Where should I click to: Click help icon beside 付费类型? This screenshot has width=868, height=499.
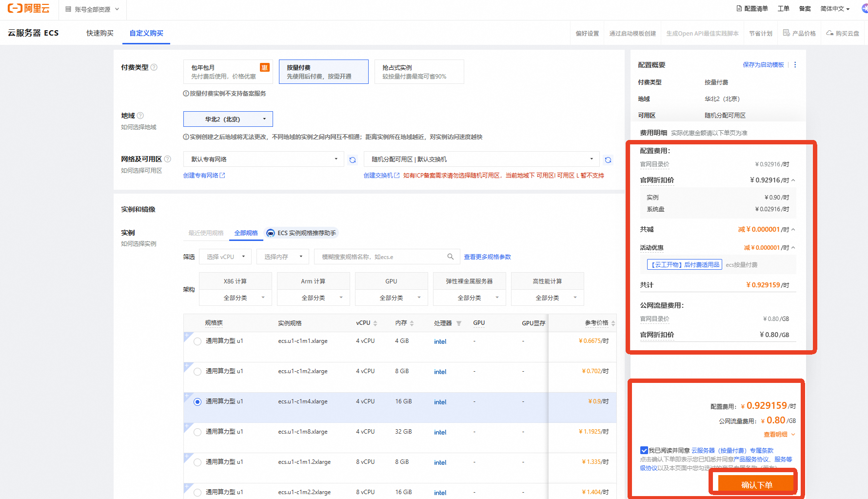click(154, 67)
